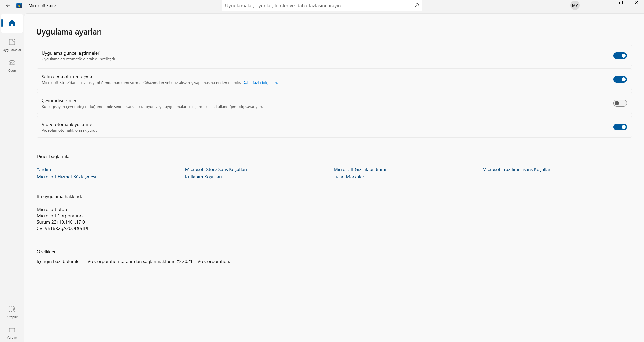Open the Kullanım Koşulları link

(204, 177)
